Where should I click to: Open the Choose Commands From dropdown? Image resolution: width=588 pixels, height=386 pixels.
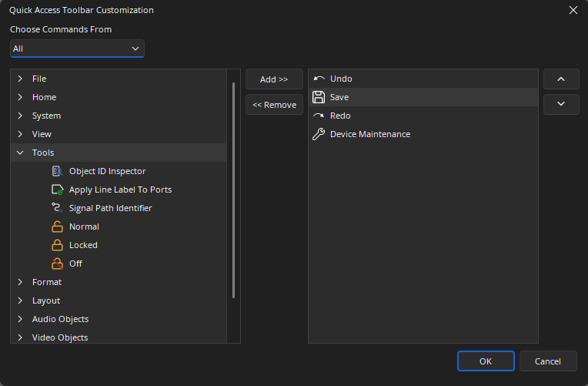tap(77, 49)
